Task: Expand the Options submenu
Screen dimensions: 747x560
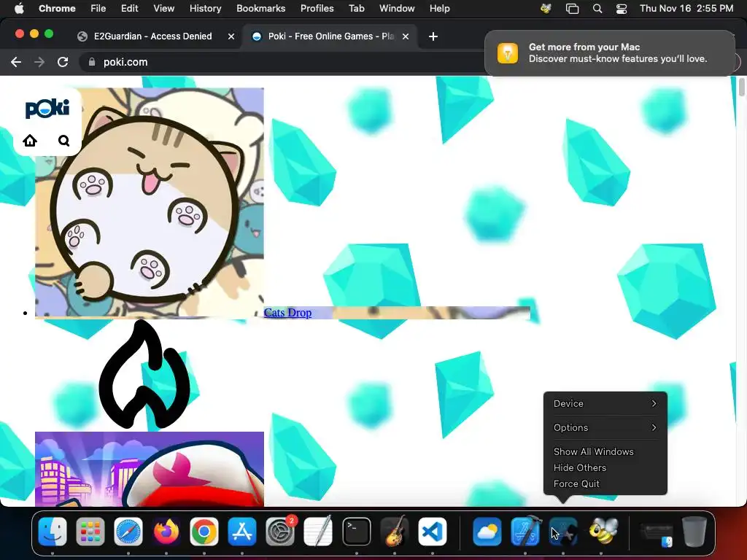Action: 605,427
